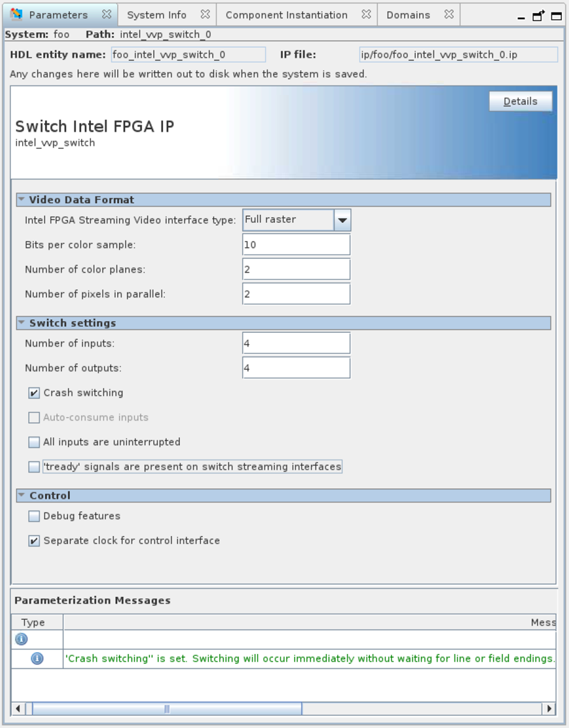Click the info icon beside Crash switching message

point(37,659)
